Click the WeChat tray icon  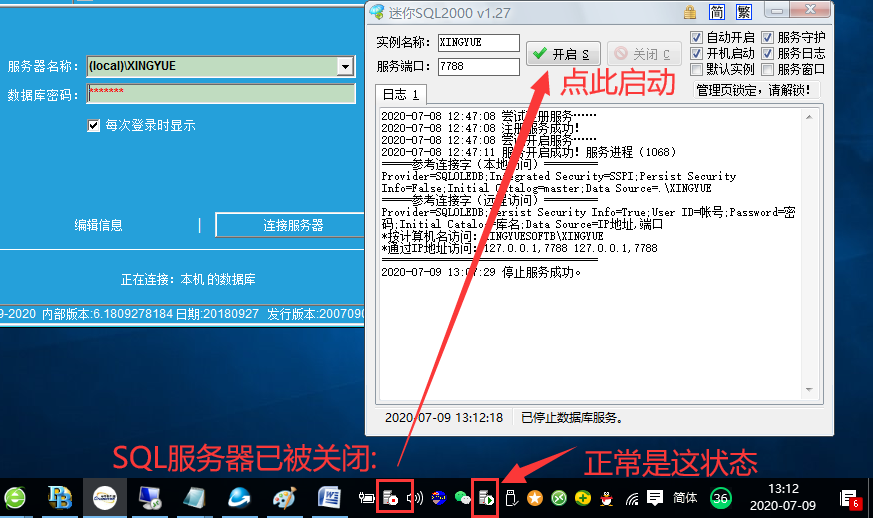pyautogui.click(x=463, y=498)
